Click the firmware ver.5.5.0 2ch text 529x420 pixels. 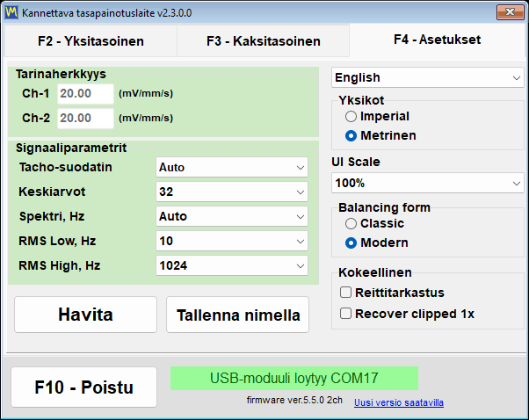(x=294, y=400)
